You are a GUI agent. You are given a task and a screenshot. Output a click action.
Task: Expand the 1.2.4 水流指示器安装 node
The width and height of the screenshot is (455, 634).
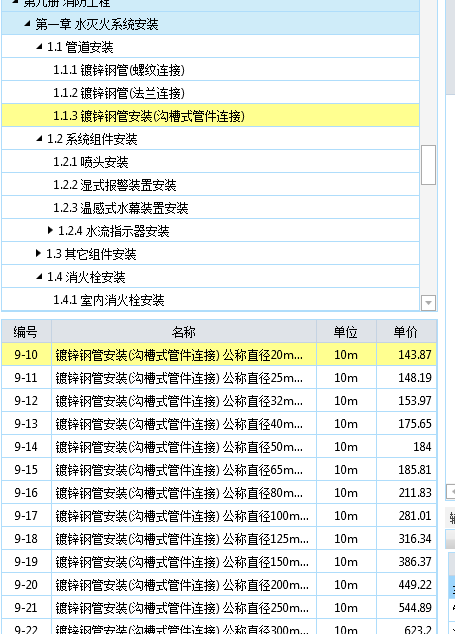pyautogui.click(x=50, y=230)
